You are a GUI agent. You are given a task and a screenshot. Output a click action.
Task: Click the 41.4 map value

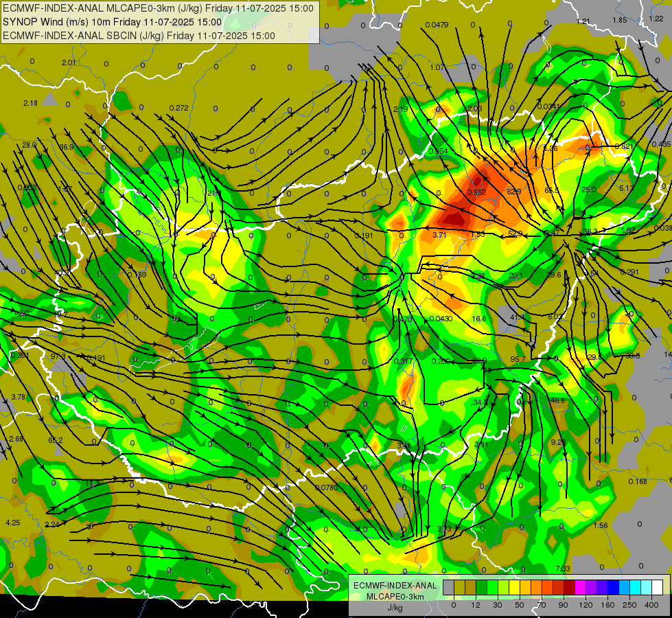518,317
